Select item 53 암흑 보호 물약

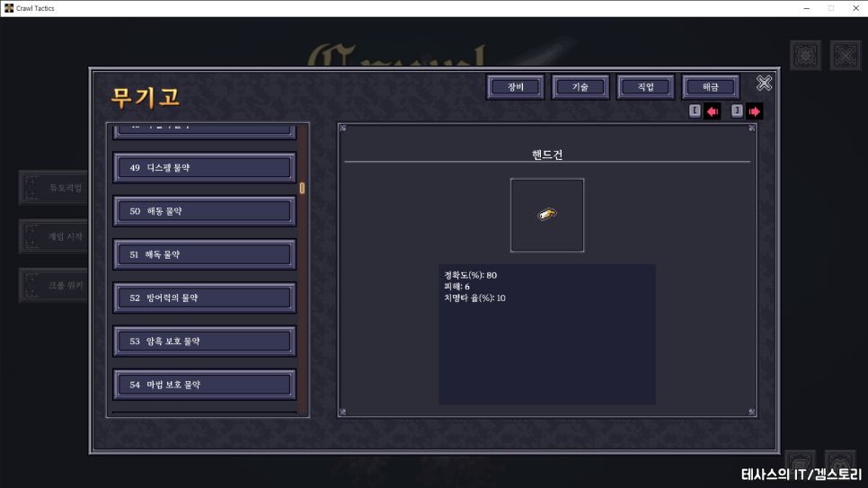[x=204, y=342]
